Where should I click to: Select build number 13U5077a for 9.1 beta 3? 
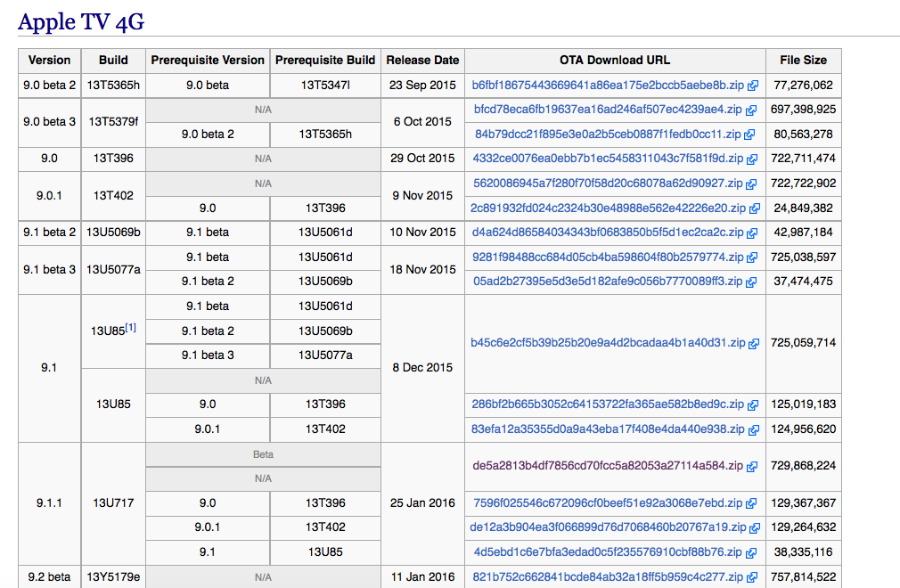coord(113,270)
